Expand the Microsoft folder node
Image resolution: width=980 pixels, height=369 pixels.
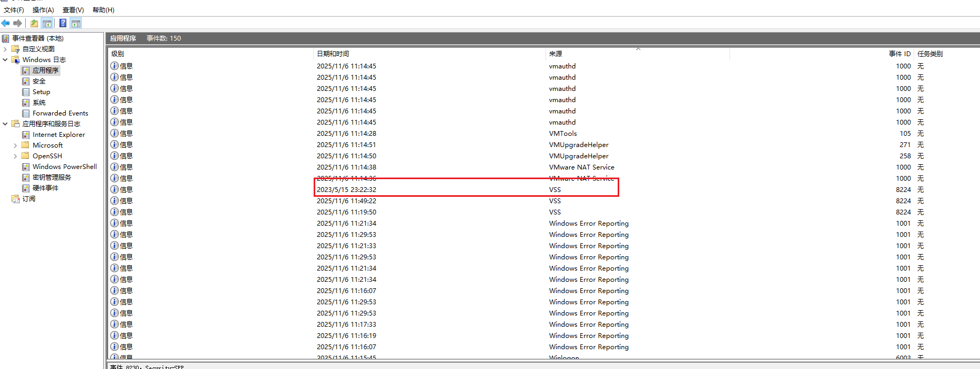pyautogui.click(x=15, y=145)
